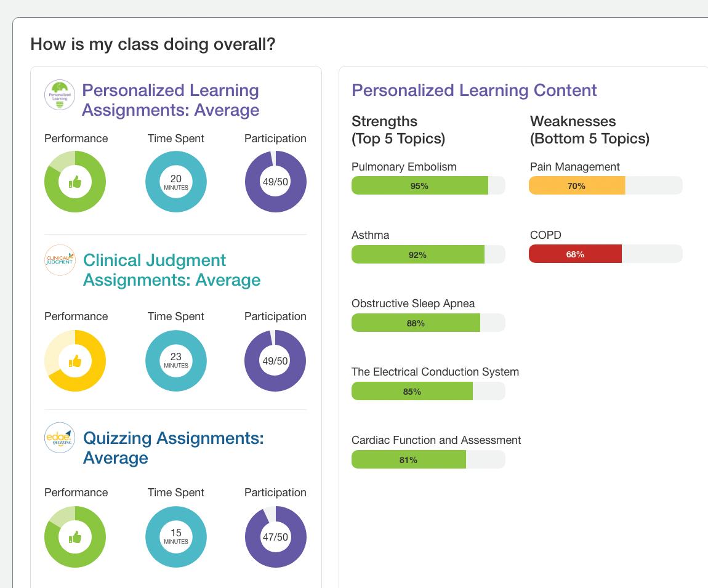Click Quizzing performance thumbs-up icon
Image resolution: width=708 pixels, height=588 pixels.
click(75, 537)
